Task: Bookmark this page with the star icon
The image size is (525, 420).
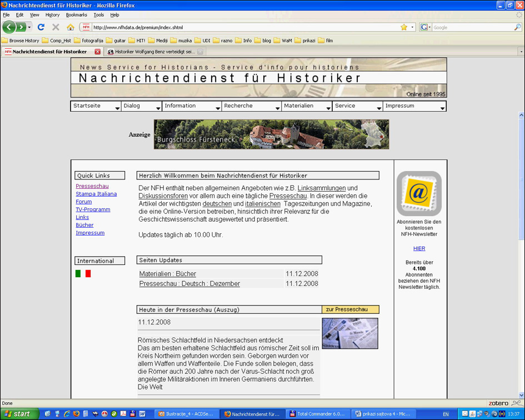Action: coord(404,27)
